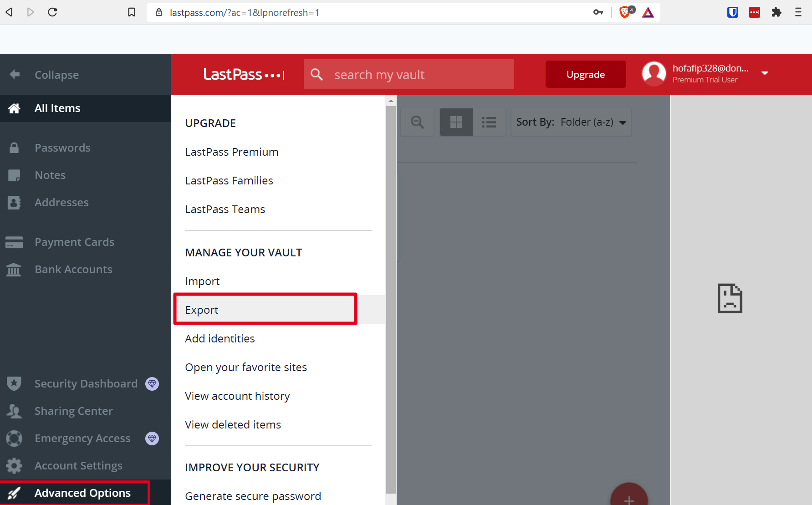
Task: Click the Brave Shields lion icon
Action: (625, 12)
